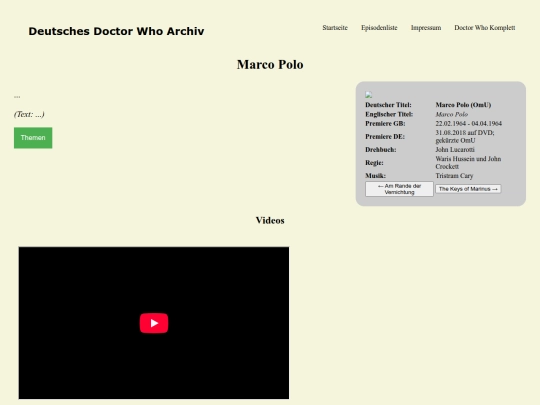Image resolution: width=540 pixels, height=405 pixels.
Task: Click the composer name Tristram Cary
Action: pos(454,176)
